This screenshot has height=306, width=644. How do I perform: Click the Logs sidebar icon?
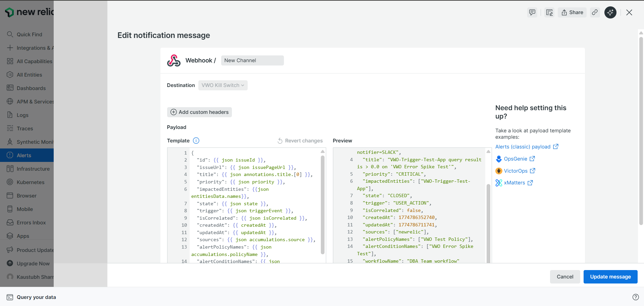tap(10, 115)
